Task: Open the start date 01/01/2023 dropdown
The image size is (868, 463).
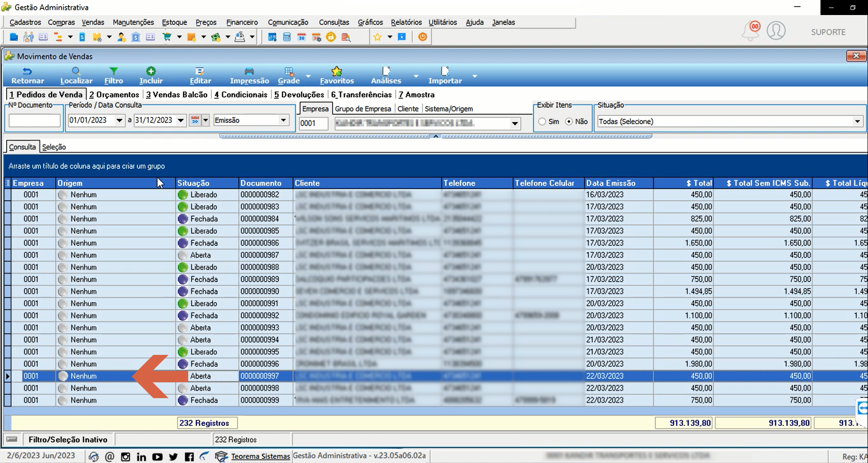Action: pyautogui.click(x=119, y=120)
